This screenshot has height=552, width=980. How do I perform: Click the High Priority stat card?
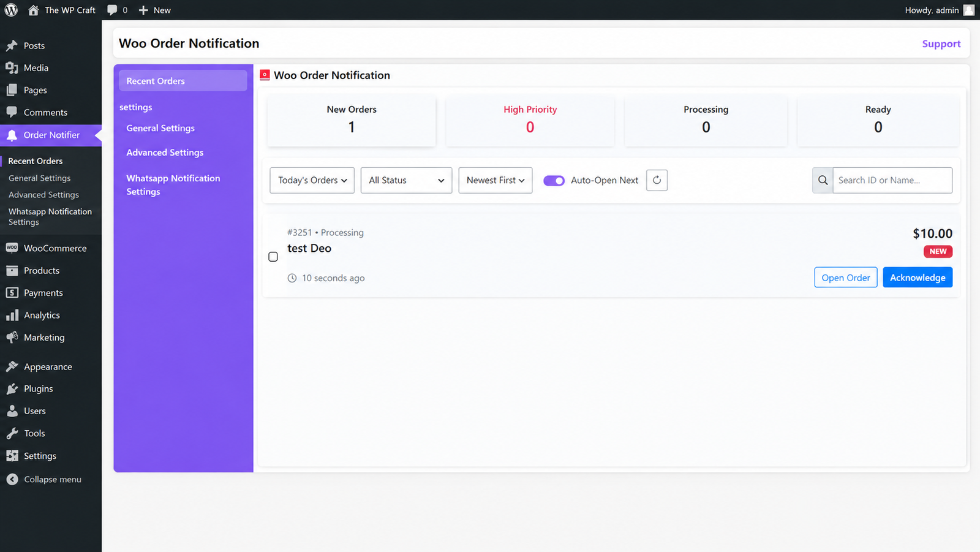pos(530,120)
